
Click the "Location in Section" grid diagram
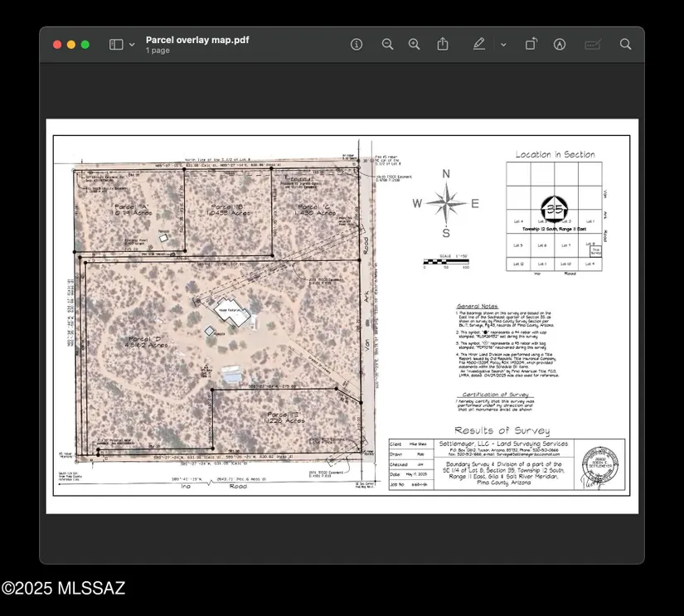(554, 216)
